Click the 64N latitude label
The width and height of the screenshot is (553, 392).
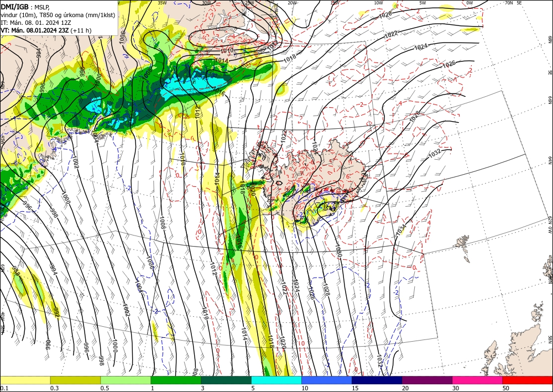coord(550,160)
